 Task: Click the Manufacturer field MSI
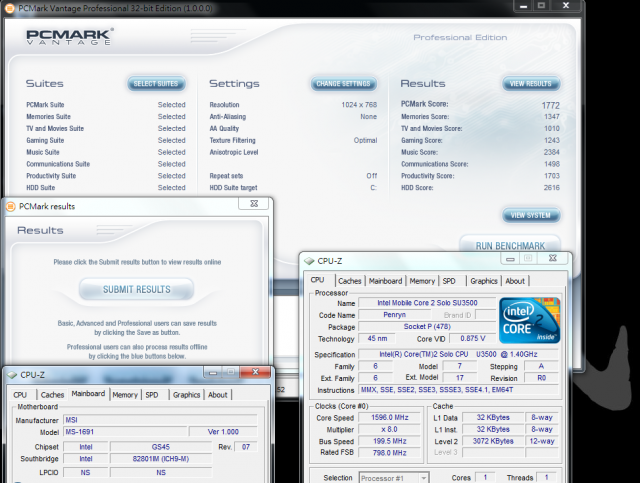point(161,420)
